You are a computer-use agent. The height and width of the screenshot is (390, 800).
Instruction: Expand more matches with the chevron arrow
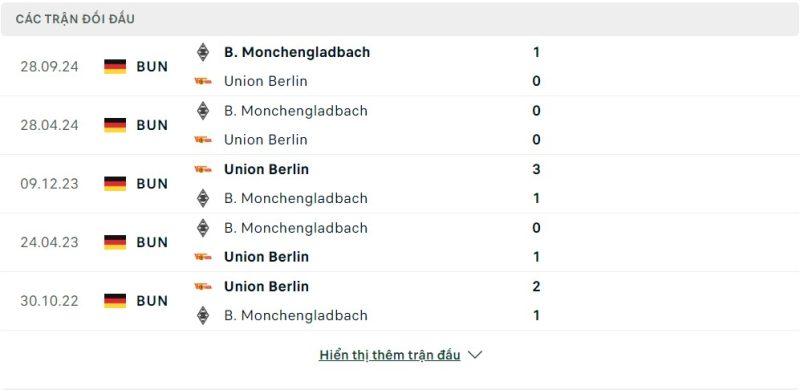click(474, 355)
